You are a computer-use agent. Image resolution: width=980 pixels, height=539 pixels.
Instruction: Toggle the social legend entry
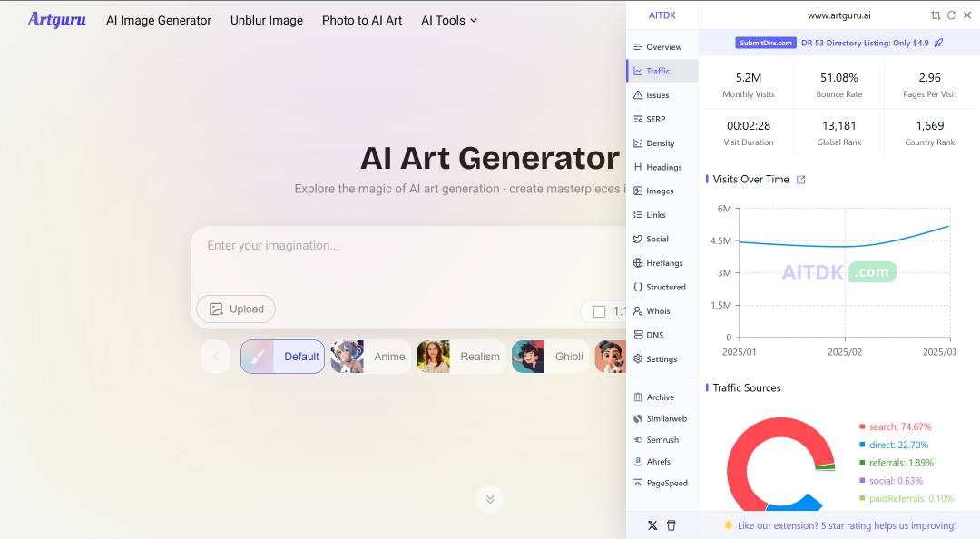[891, 481]
